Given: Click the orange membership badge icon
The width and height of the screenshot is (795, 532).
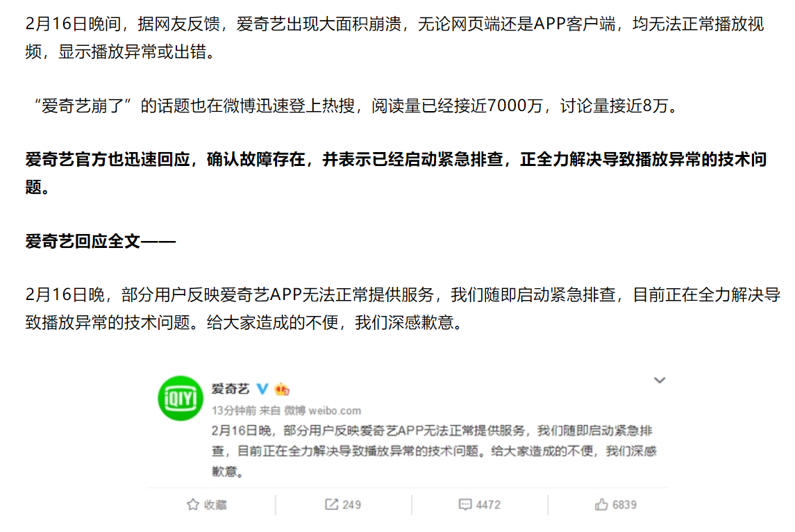Looking at the screenshot, I should coord(282,389).
